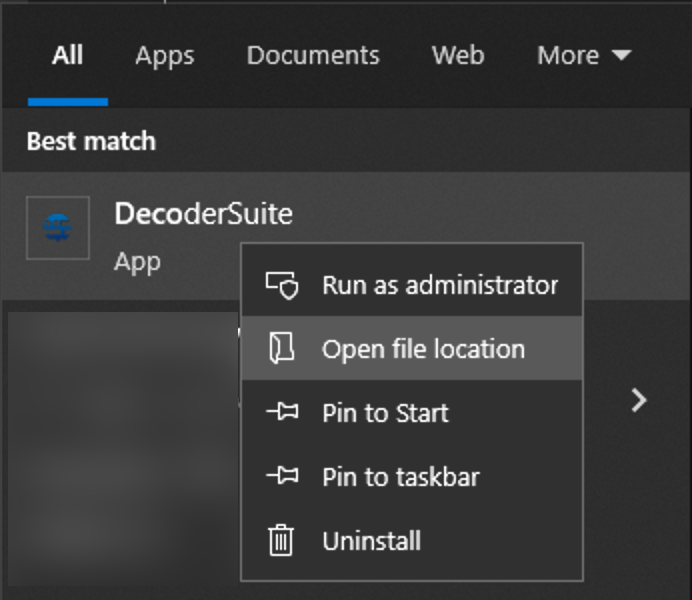Image resolution: width=692 pixels, height=600 pixels.
Task: Click the pin icon beside Pin to taskbar
Action: 282,476
